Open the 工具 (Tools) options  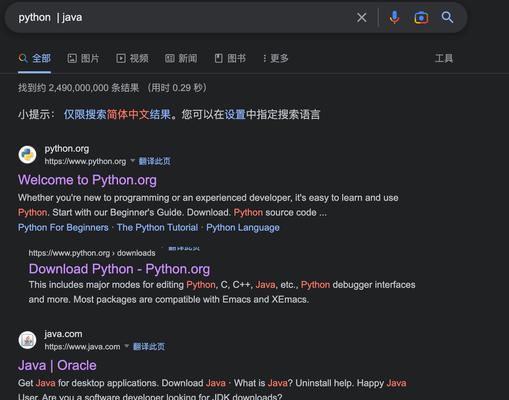click(444, 58)
